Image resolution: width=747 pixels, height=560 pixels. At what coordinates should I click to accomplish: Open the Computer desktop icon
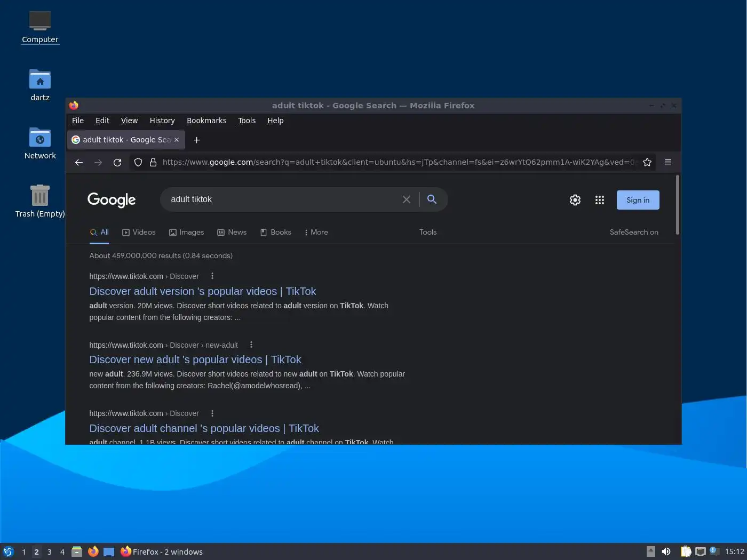[40, 27]
